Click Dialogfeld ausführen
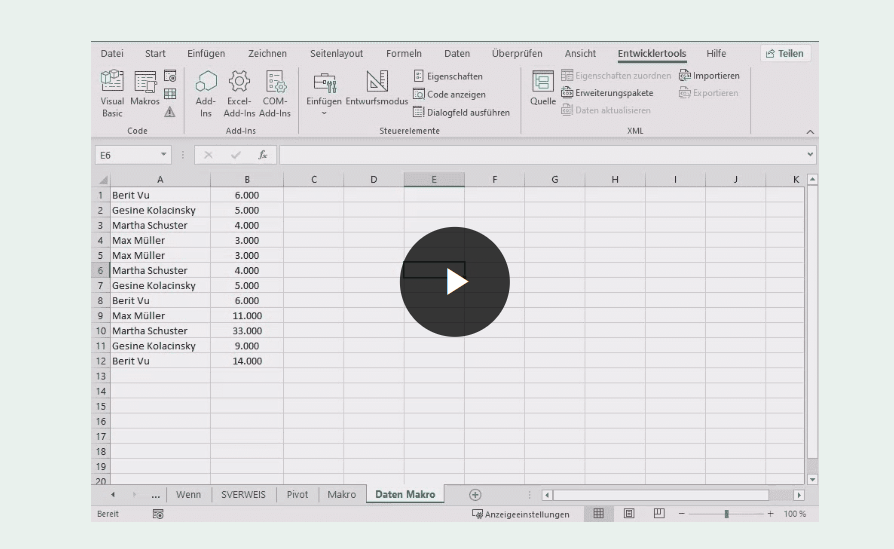 click(461, 113)
